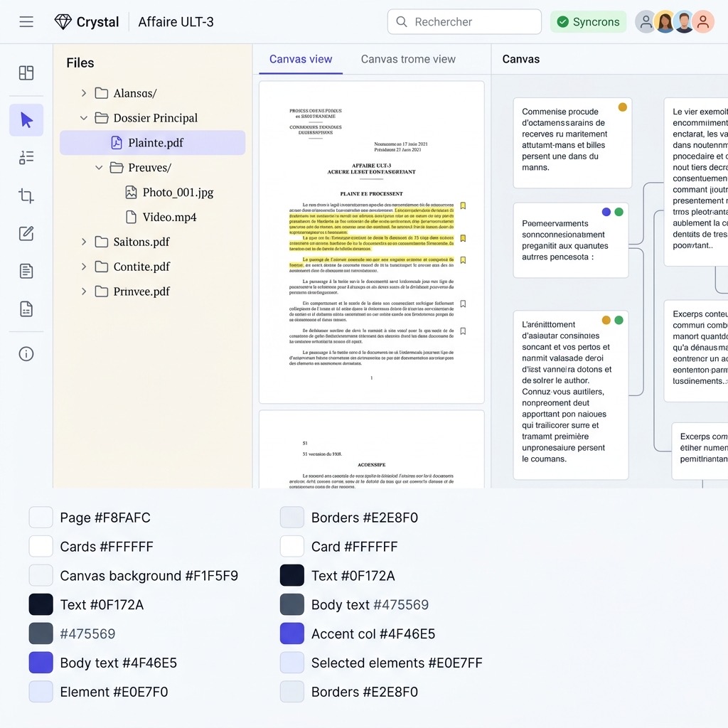Select Video.mp4 in the file tree

point(169,218)
